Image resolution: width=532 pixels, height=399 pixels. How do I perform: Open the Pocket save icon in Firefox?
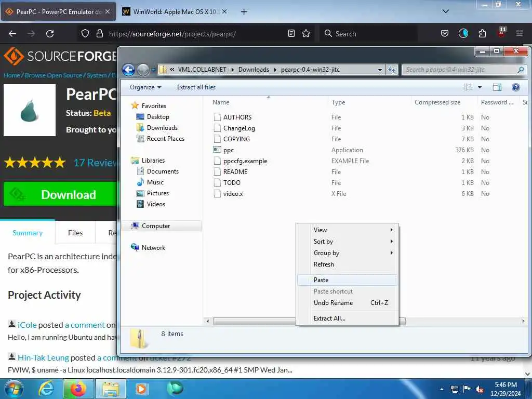pos(445,33)
